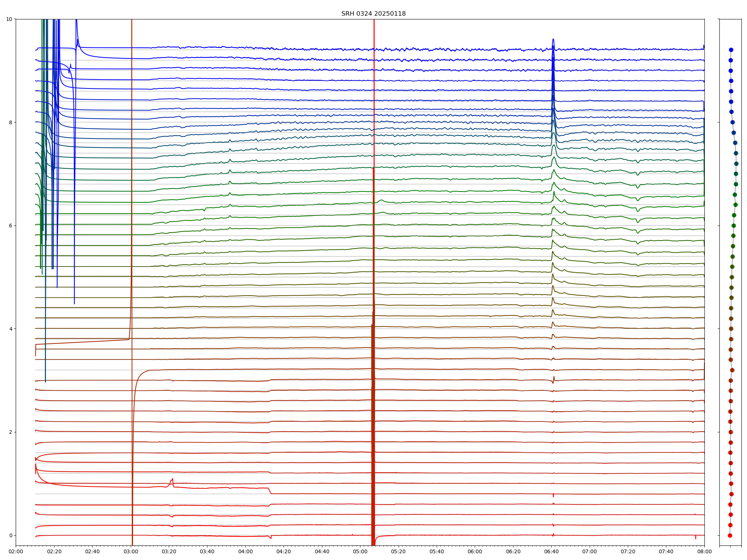Click the 0 label on the y-axis
The height and width of the screenshot is (560, 747).
11,535
